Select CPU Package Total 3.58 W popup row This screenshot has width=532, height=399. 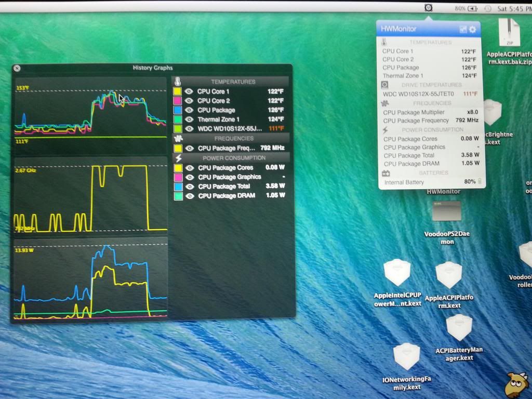point(431,155)
